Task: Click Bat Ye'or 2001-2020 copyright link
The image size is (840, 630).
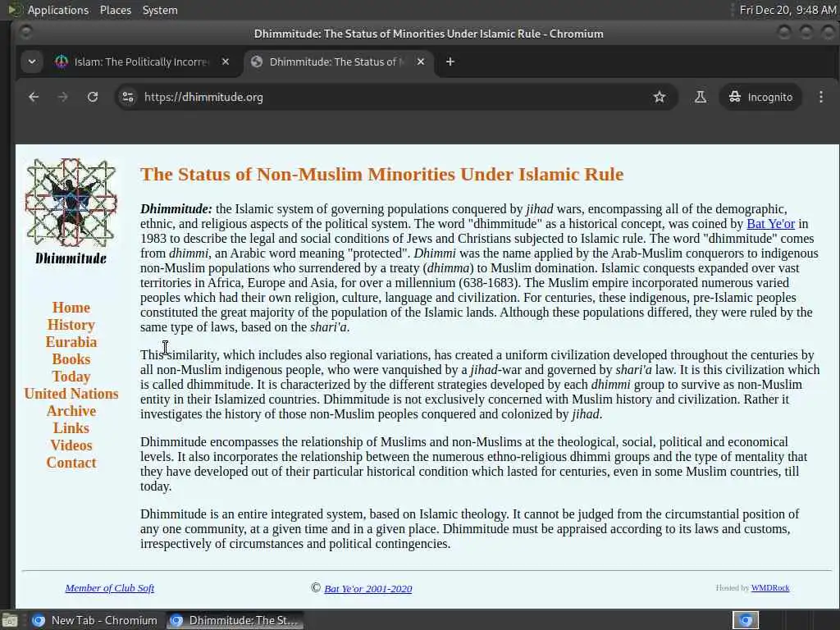Action: click(368, 589)
